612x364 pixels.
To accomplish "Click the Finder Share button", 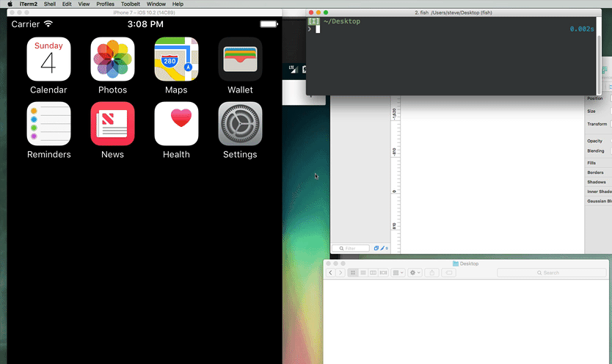I will click(431, 273).
